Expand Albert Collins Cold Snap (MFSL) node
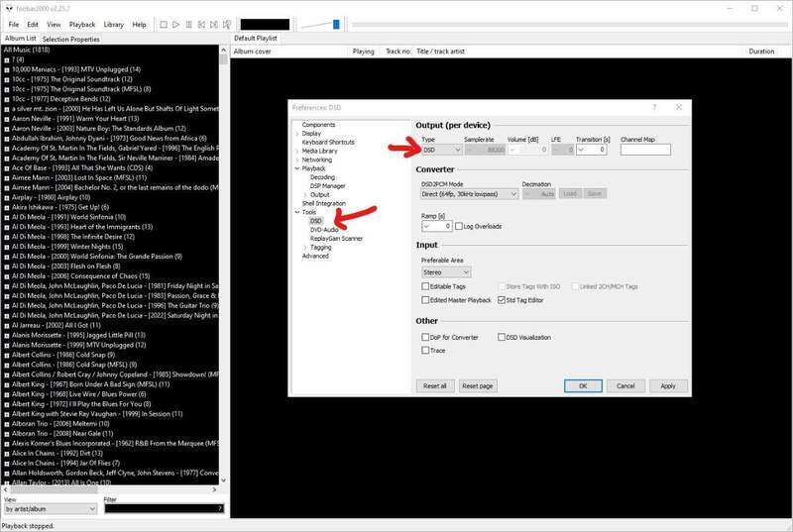 click(x=7, y=365)
